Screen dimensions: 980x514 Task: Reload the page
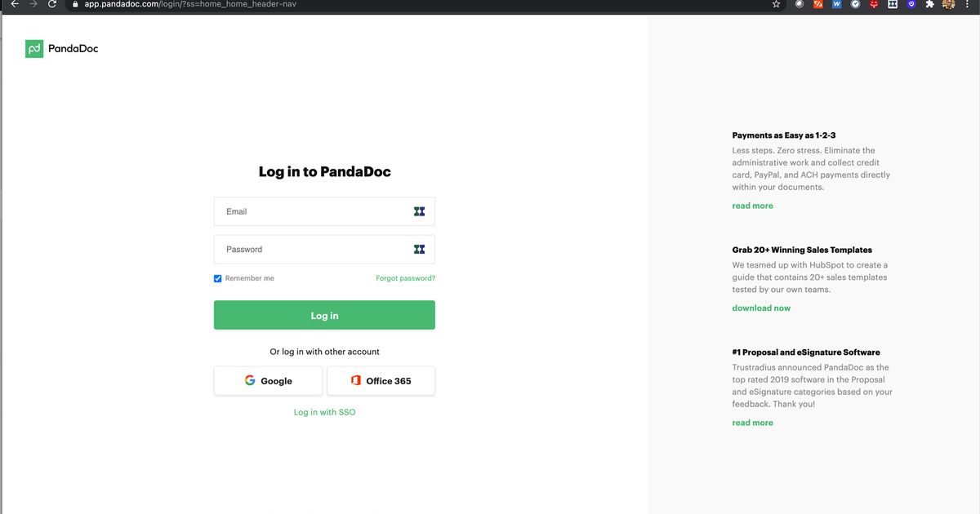[52, 4]
